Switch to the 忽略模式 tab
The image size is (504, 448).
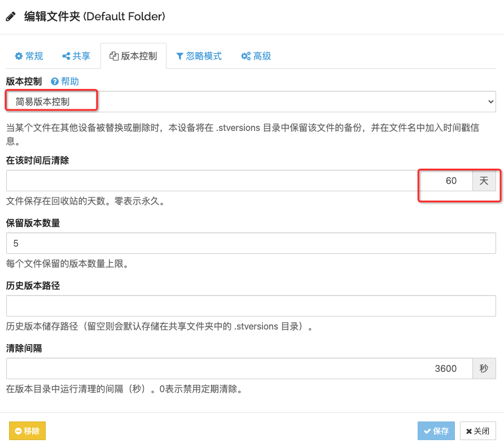(199, 56)
